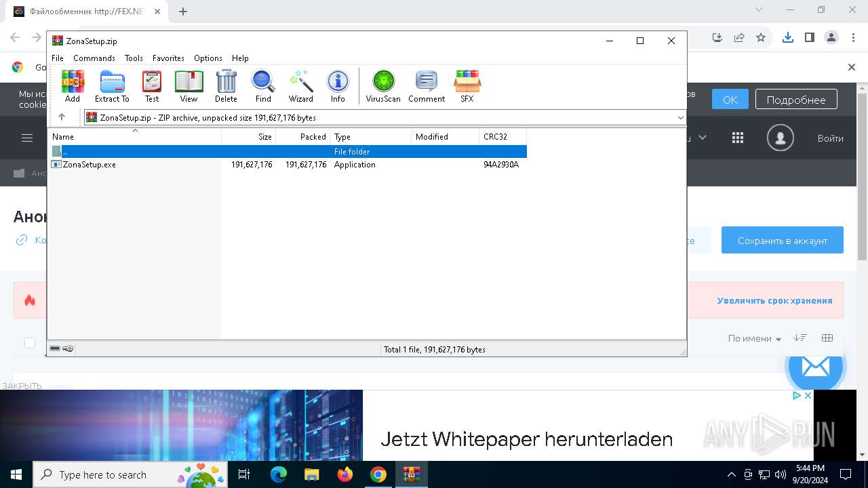Sort by the Size column header
The image size is (868, 488).
click(x=249, y=137)
